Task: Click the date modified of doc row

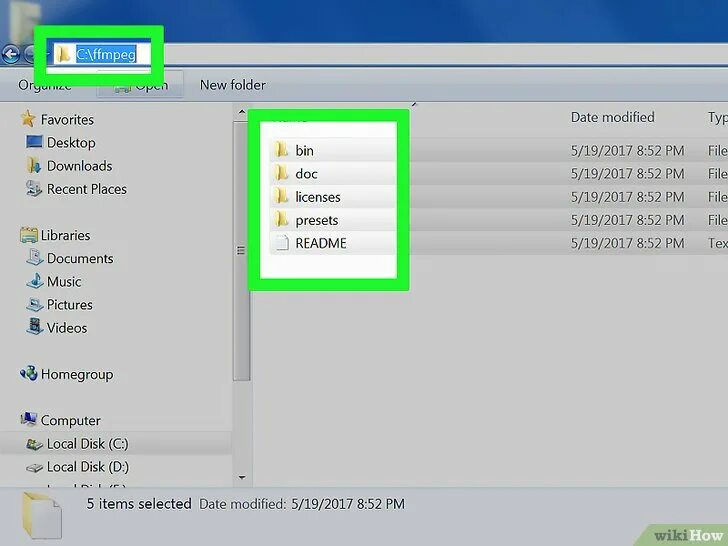Action: point(627,174)
